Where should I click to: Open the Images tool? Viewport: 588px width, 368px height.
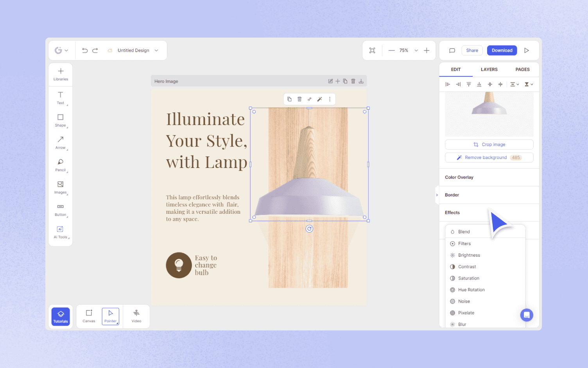[x=61, y=188]
